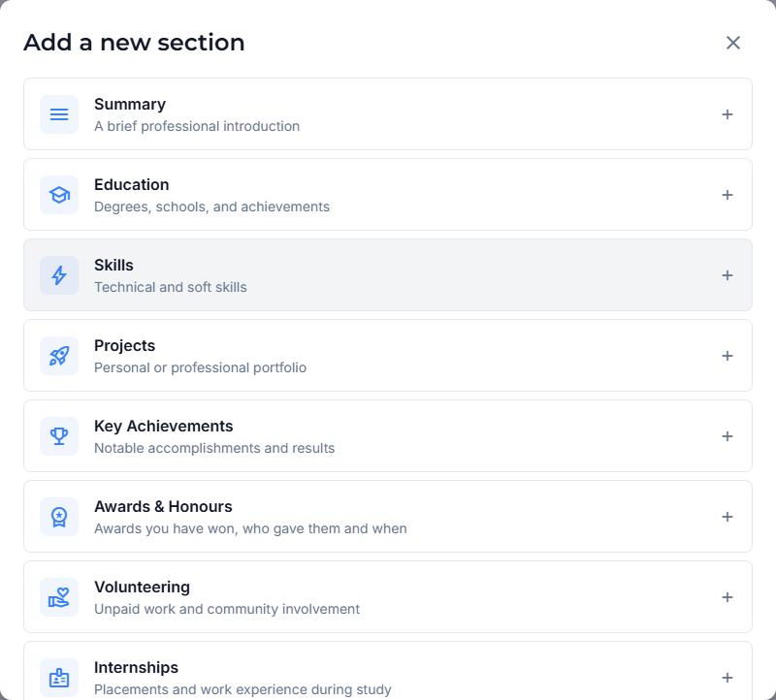Click the Awards & Honours medal icon
Image resolution: width=776 pixels, height=700 pixels.
point(59,517)
